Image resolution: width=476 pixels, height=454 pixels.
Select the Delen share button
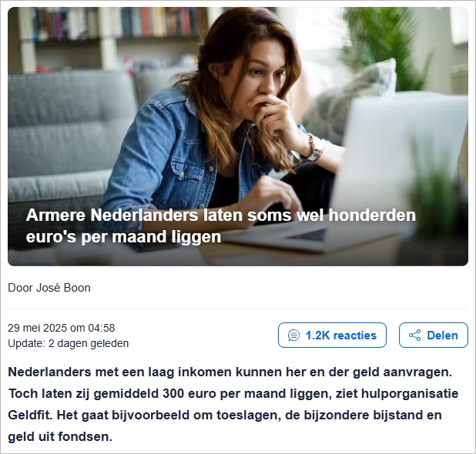click(x=433, y=335)
